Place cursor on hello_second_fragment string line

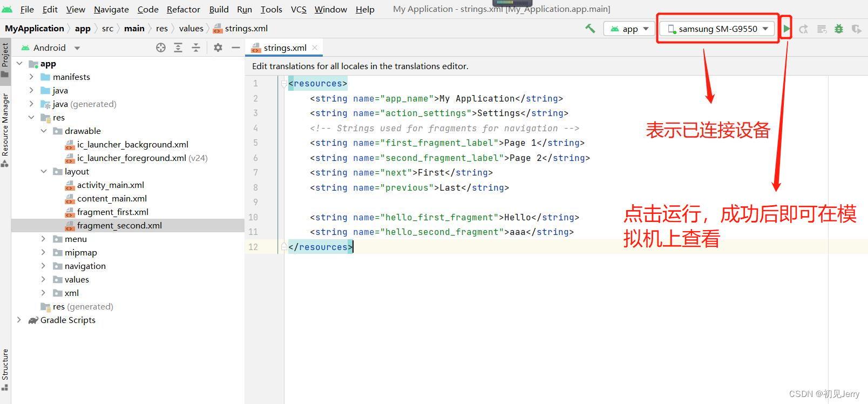point(442,232)
